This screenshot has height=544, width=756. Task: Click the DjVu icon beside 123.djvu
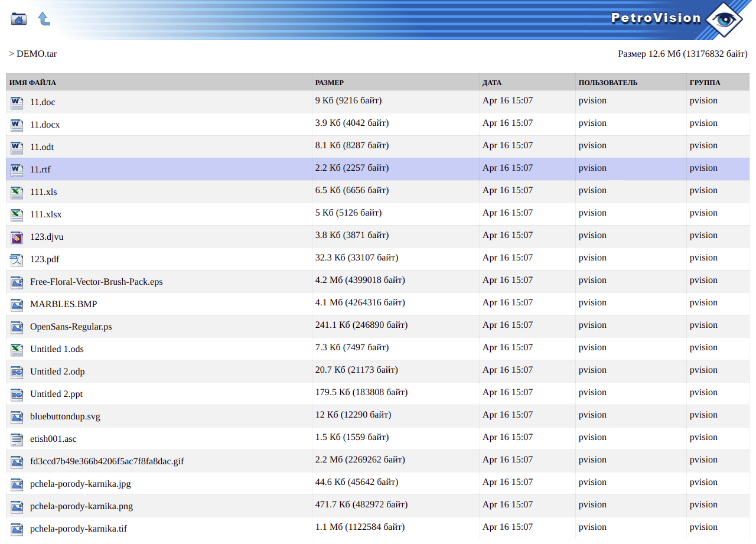17,237
